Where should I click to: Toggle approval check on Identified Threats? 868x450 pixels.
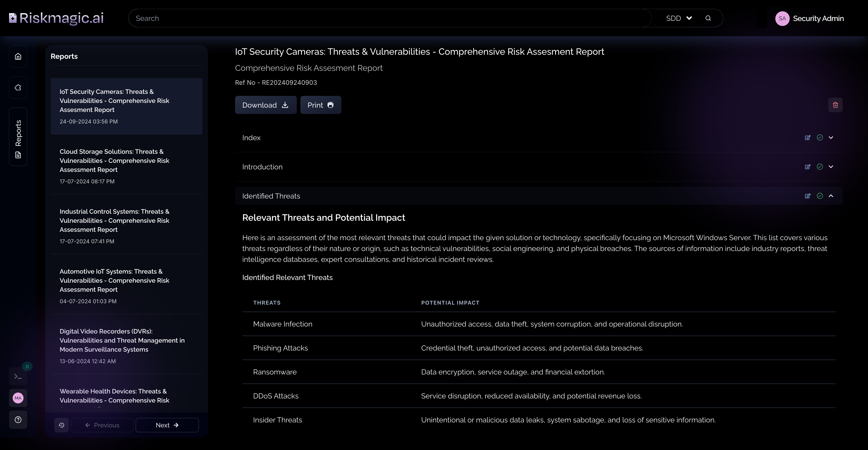[819, 196]
